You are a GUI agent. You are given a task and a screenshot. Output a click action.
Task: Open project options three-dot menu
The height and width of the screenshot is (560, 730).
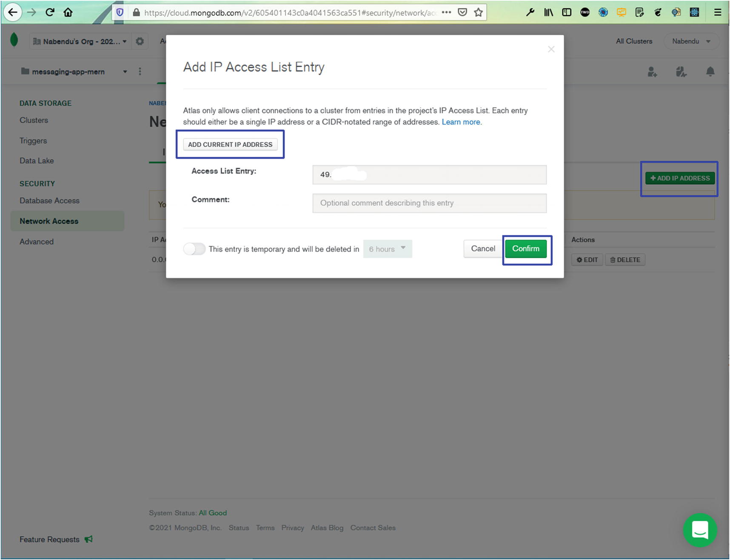(140, 71)
